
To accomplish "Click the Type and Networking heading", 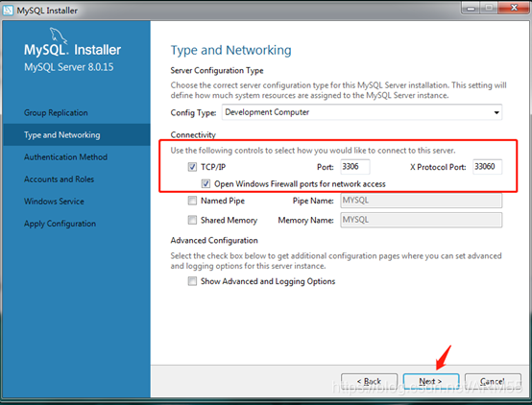I will point(230,50).
